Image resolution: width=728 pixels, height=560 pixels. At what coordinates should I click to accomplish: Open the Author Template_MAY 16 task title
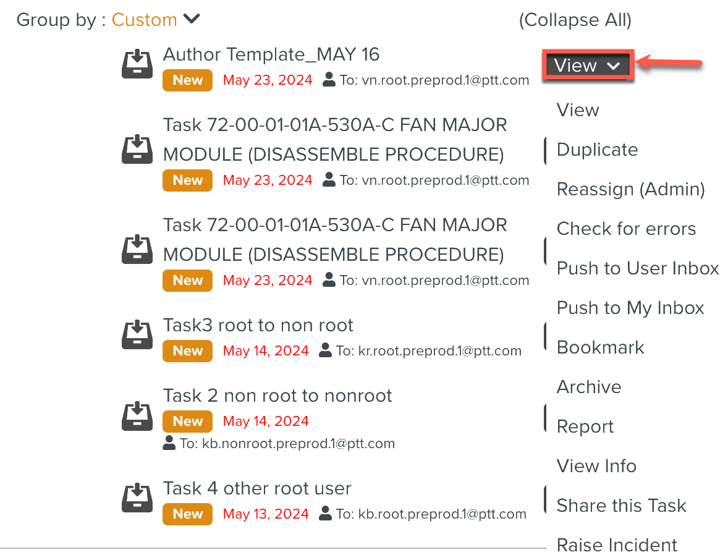pos(271,54)
